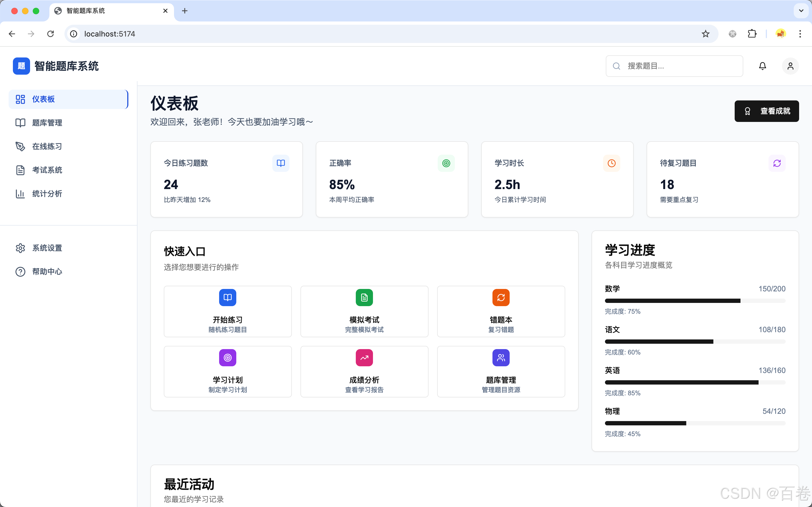Open the 错题本 quick entry card

pos(501,311)
